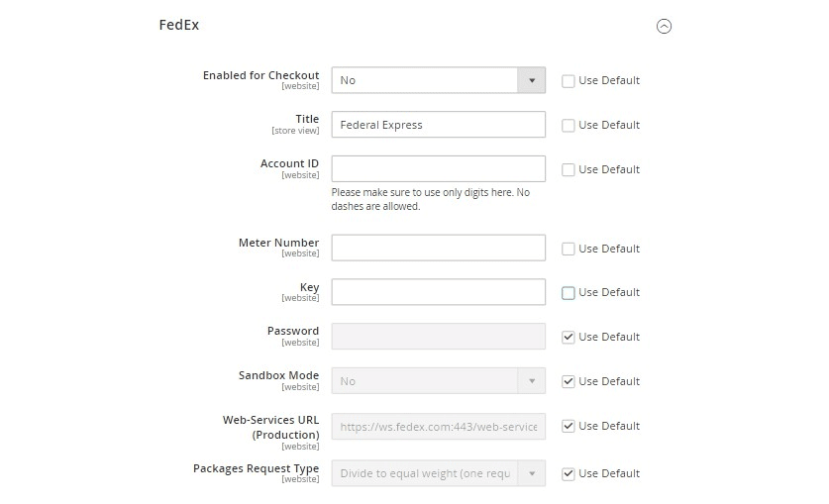Focus the Key input field
This screenshot has height=504, width=829.
tap(439, 292)
